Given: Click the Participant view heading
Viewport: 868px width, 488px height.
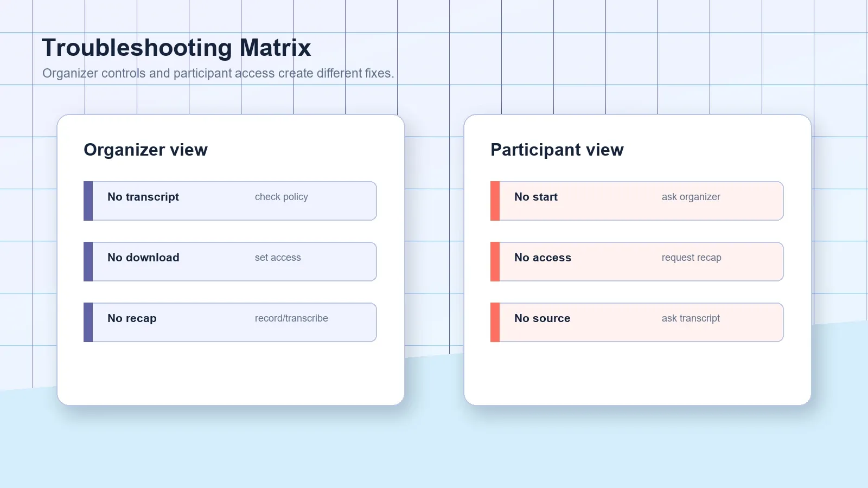Looking at the screenshot, I should pyautogui.click(x=557, y=150).
